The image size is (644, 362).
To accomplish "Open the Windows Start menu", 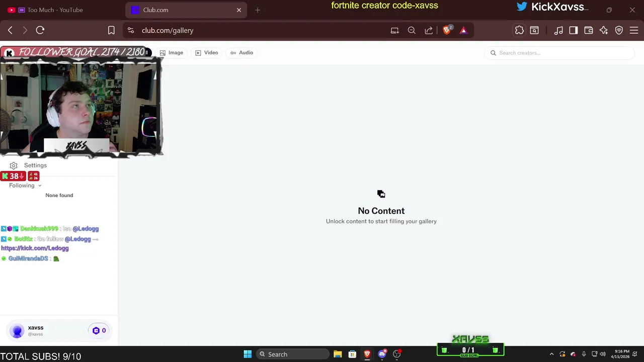I will (248, 354).
